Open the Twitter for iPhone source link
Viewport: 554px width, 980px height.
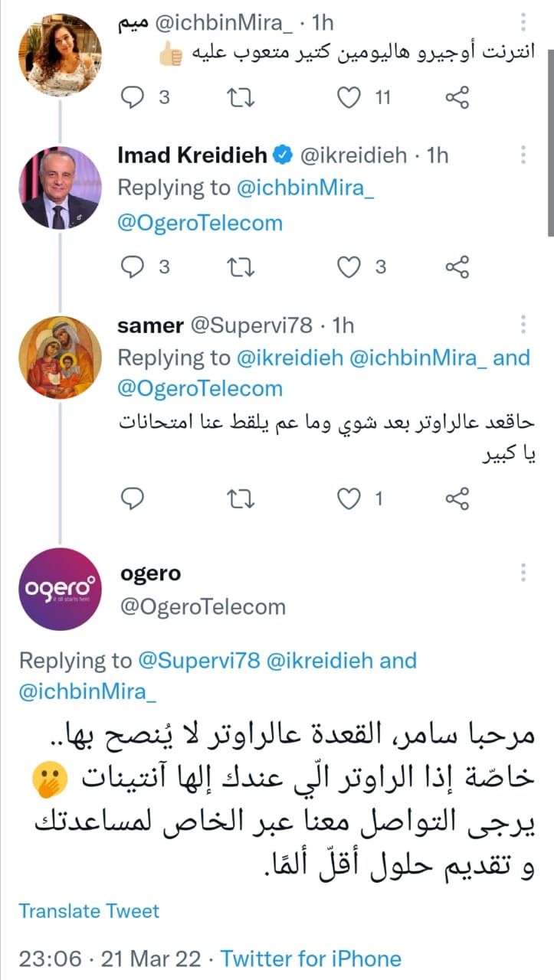tap(310, 959)
